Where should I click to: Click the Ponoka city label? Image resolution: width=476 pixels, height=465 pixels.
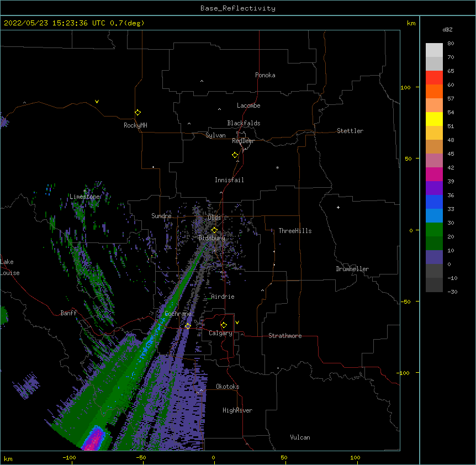(265, 75)
